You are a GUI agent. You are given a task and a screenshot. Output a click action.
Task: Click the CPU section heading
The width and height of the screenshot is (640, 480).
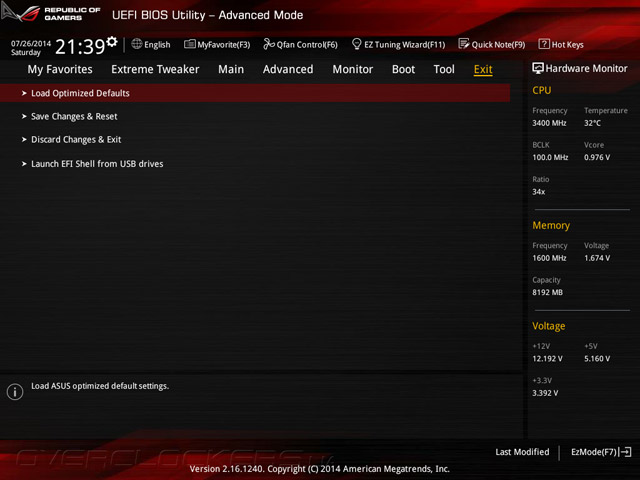point(542,90)
